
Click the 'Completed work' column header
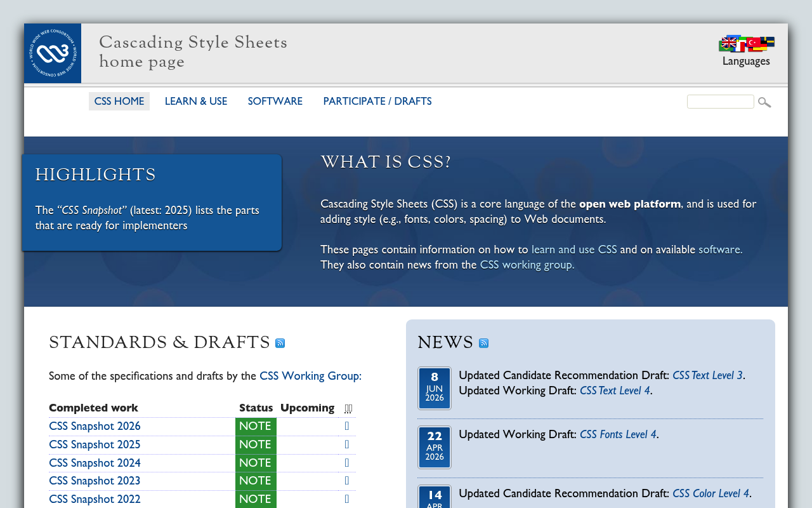(x=93, y=408)
